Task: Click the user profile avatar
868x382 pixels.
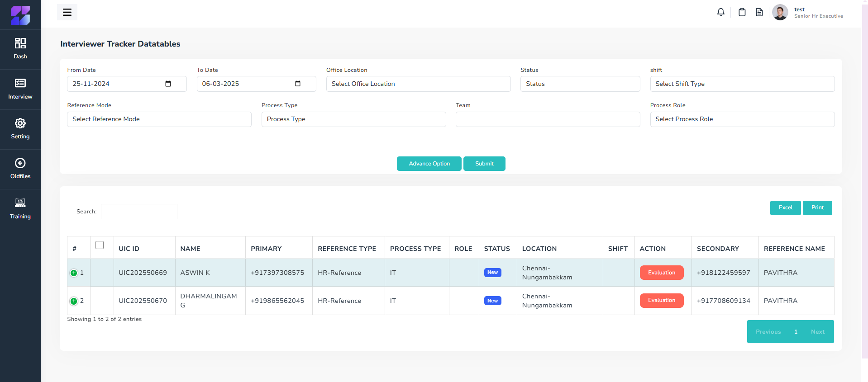Action: click(780, 12)
